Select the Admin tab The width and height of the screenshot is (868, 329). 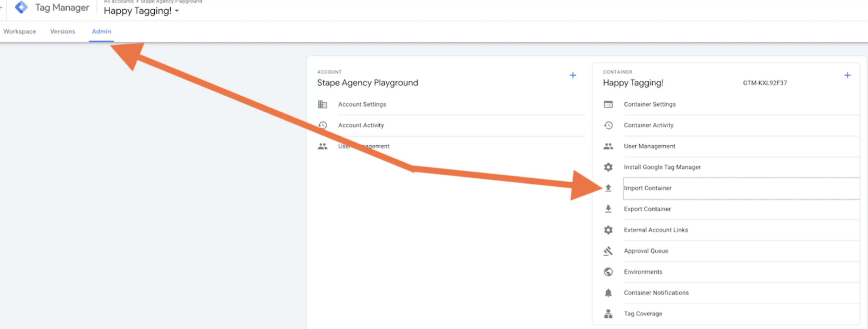point(101,31)
